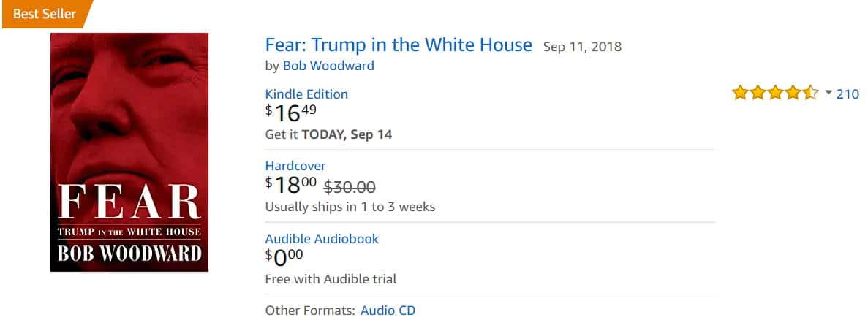
Task: Click the $0.00 Audible price
Action: [284, 257]
